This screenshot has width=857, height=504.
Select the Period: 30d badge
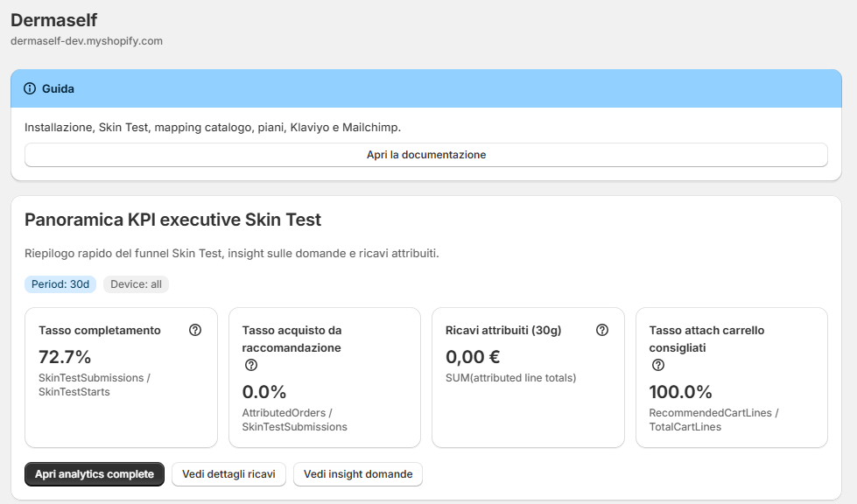click(60, 284)
